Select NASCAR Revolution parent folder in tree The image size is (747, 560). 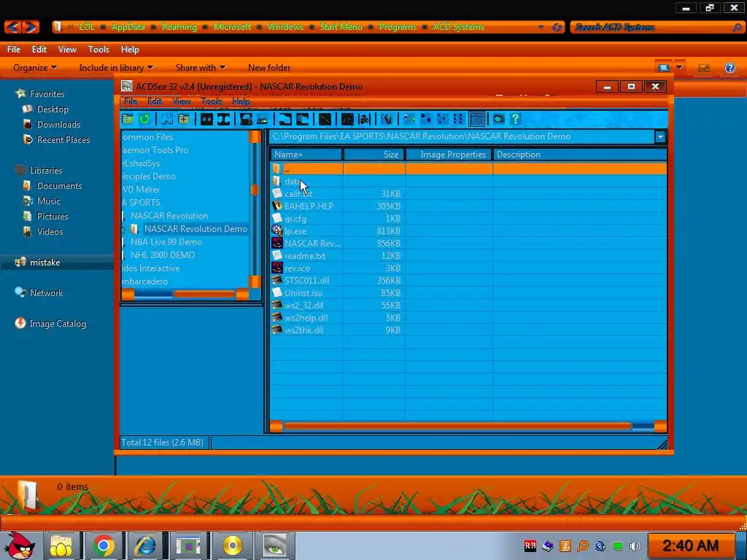(169, 216)
